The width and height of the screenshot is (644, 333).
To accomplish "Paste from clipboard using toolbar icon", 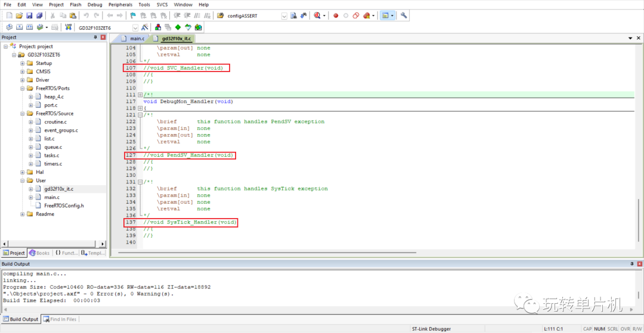I will point(73,15).
